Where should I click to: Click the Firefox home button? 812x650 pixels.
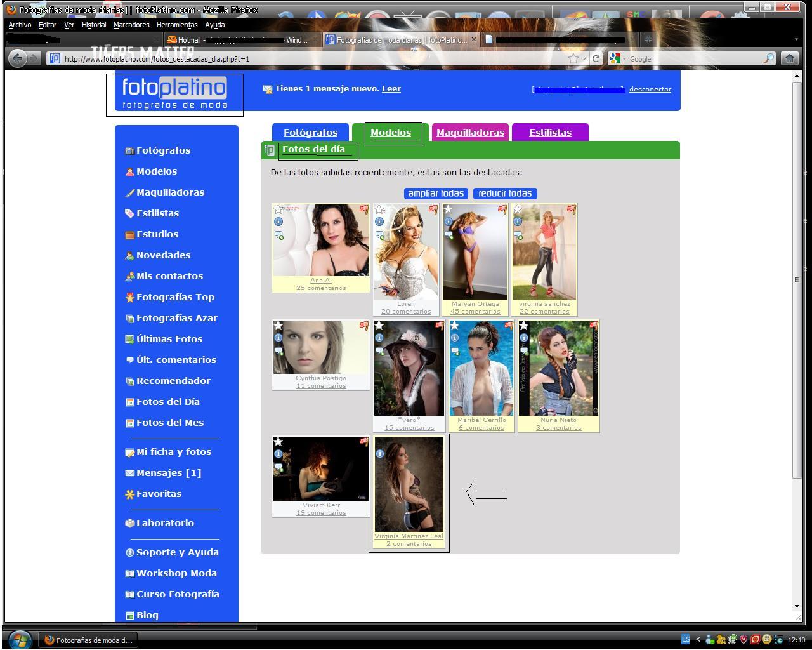(x=789, y=58)
